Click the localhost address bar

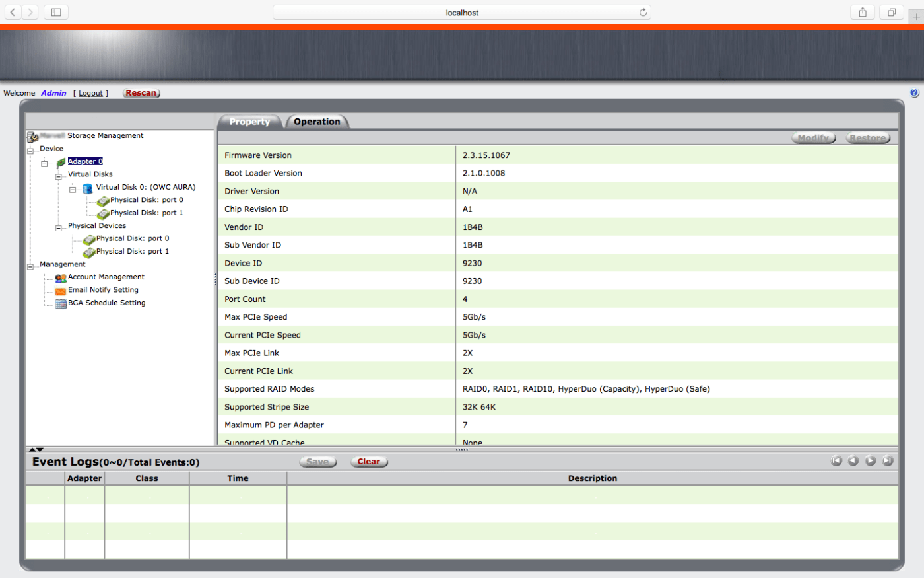pos(461,13)
